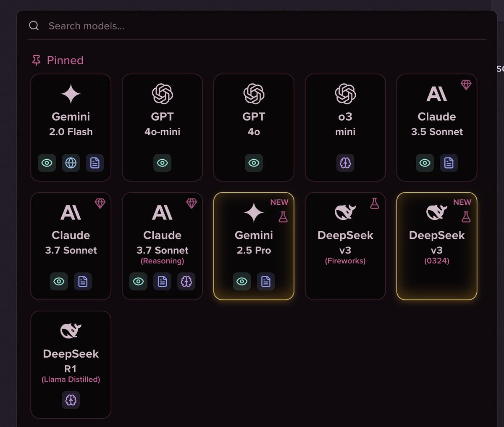Click the search magnifier icon
The height and width of the screenshot is (427, 504).
[x=34, y=26]
